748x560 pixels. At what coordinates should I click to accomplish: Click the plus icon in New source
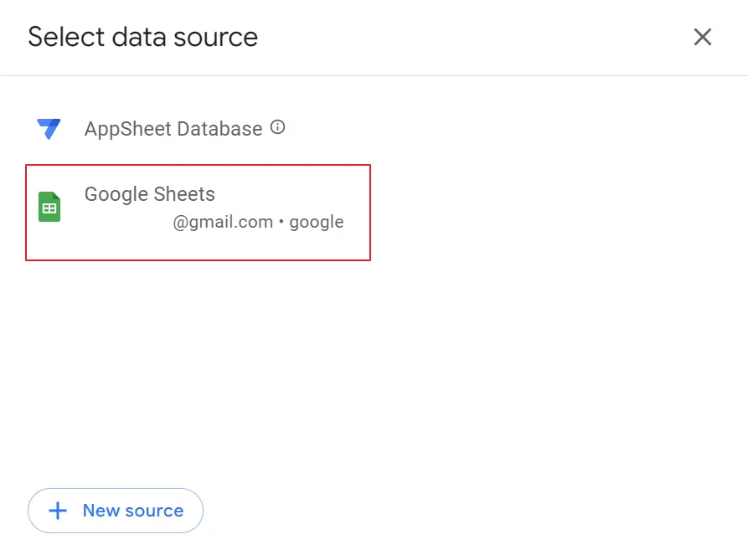58,511
